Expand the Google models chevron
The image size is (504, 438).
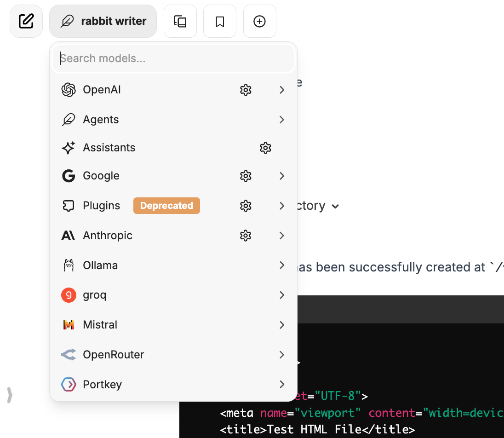(x=282, y=176)
